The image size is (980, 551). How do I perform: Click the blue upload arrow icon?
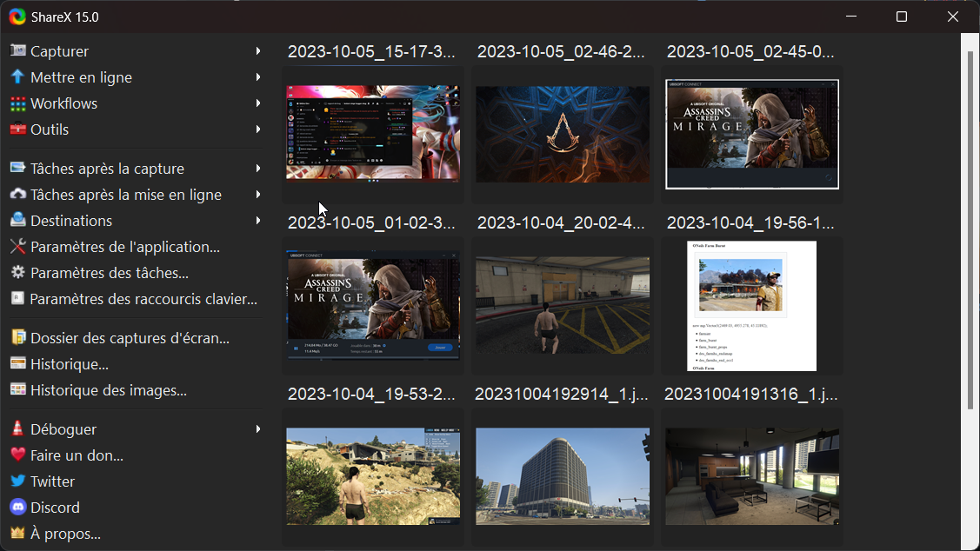(17, 77)
